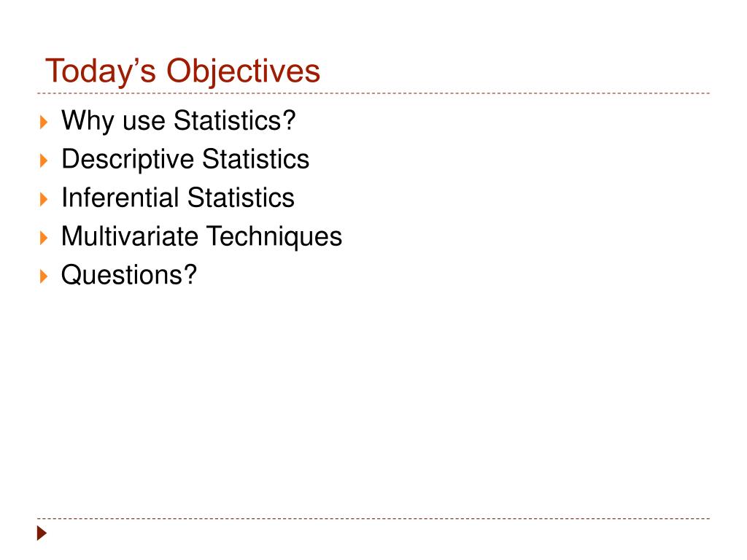Click the orange bullet arrow beside Why use Statistics
The height and width of the screenshot is (560, 747).
[x=44, y=122]
